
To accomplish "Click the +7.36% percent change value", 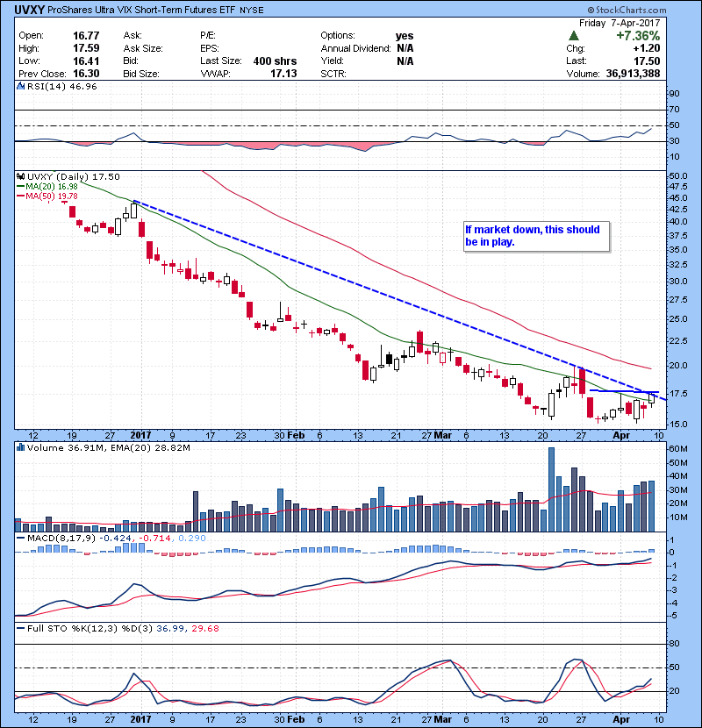I will pos(638,36).
